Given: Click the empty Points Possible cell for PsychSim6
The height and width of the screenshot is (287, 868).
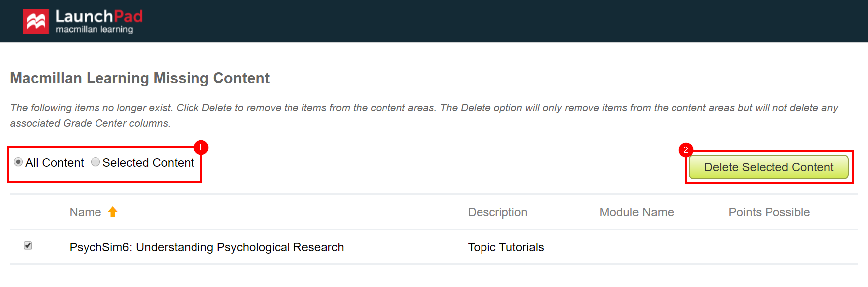Looking at the screenshot, I should click(769, 247).
